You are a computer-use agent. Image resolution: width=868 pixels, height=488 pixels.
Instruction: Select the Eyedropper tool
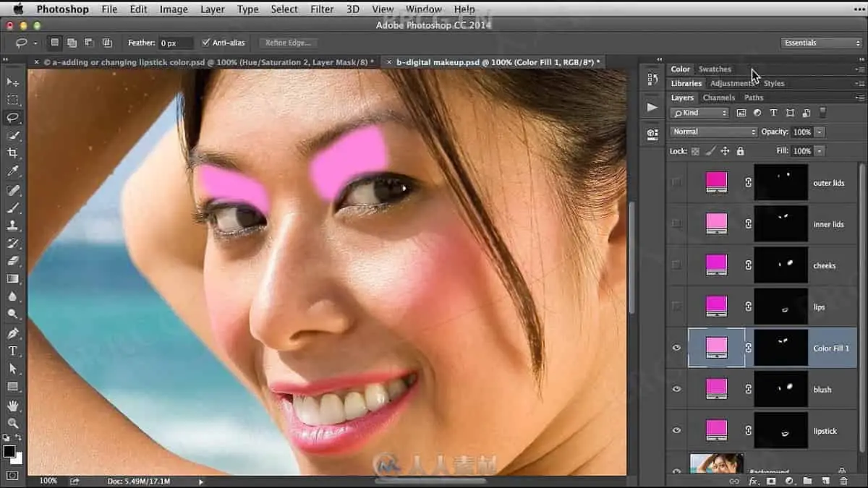click(12, 171)
